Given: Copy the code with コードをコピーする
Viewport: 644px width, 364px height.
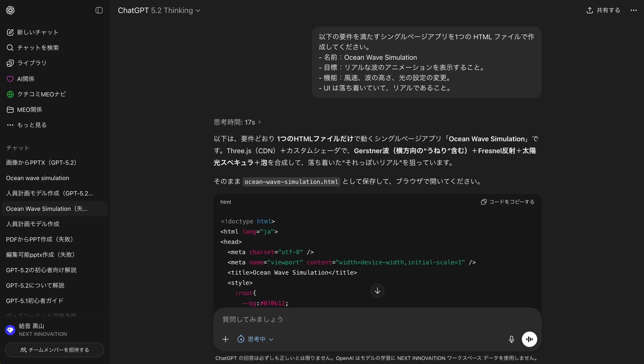Looking at the screenshot, I should (507, 202).
